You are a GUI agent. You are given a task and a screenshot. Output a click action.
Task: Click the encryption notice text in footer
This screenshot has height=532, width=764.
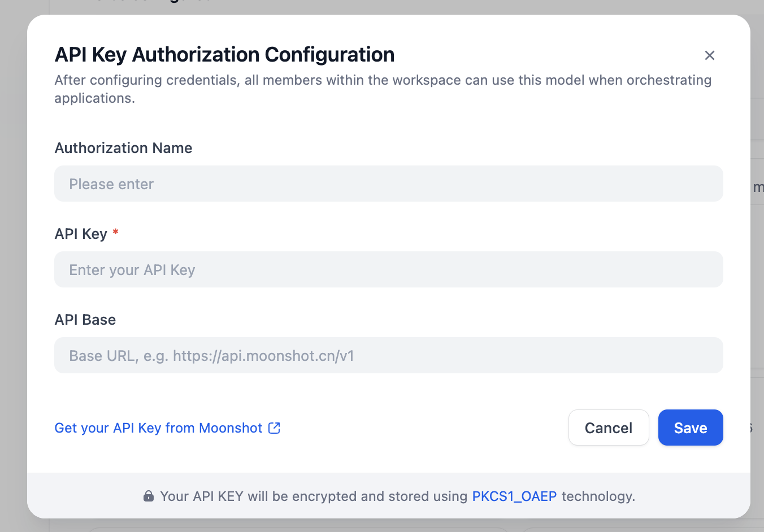314,496
